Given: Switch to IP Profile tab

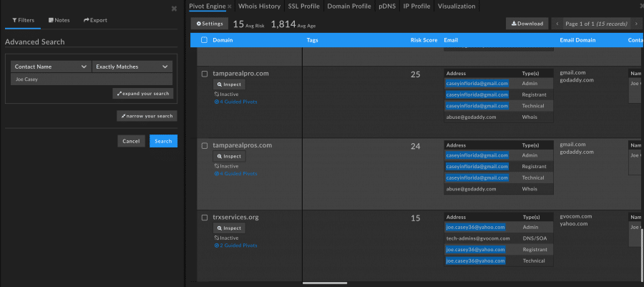Looking at the screenshot, I should pos(416,6).
